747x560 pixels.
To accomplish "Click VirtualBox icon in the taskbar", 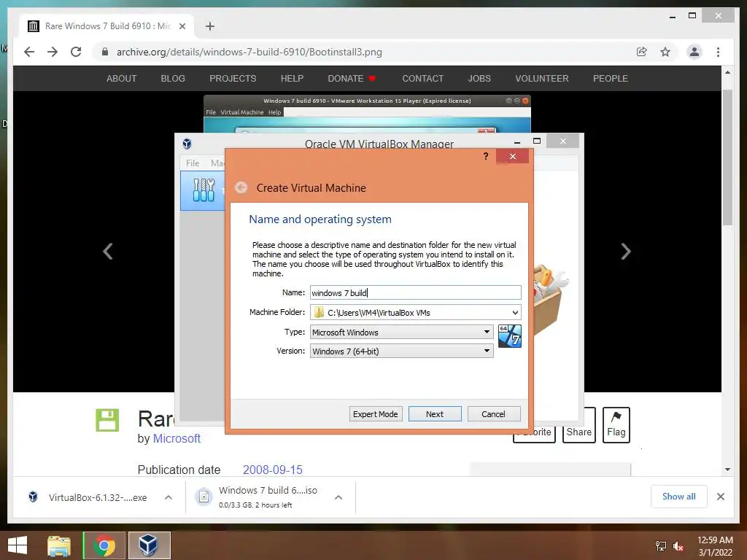I will (x=149, y=545).
